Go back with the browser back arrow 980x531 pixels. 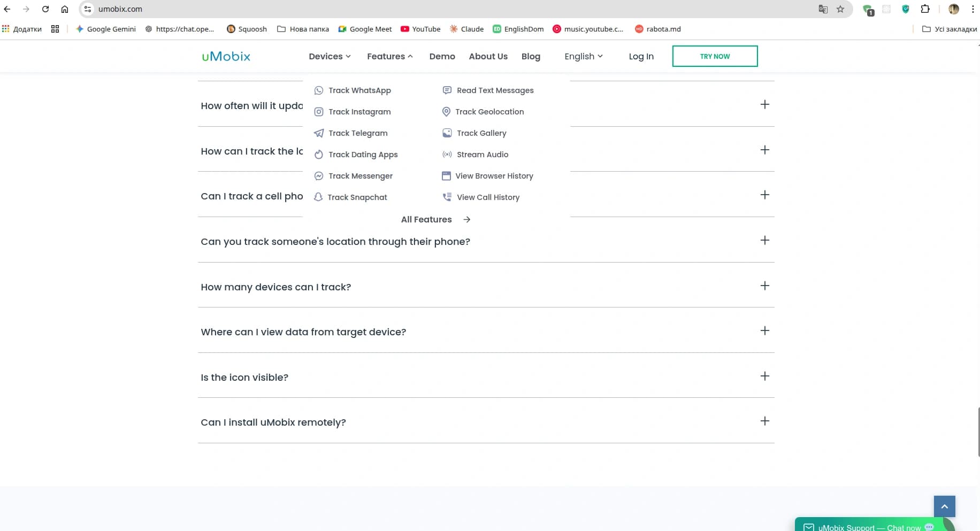coord(7,9)
